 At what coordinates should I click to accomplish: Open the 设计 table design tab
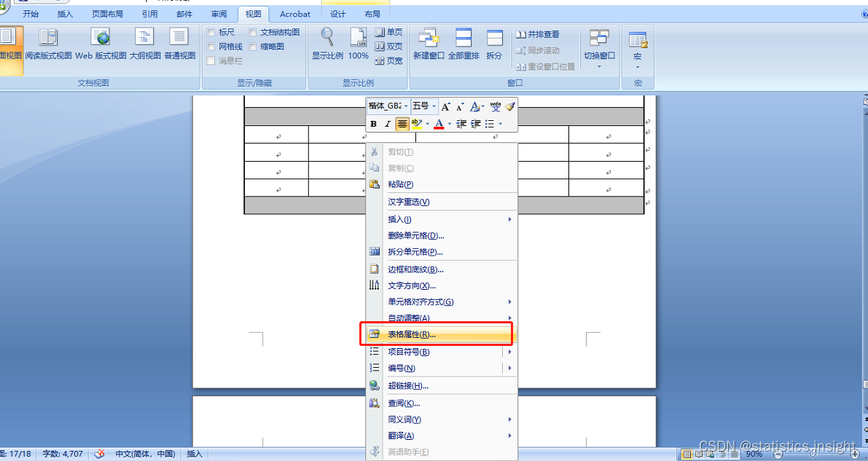click(337, 14)
